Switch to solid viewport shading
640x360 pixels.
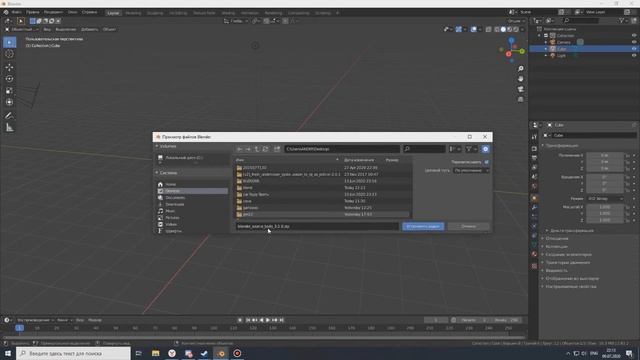(503, 29)
